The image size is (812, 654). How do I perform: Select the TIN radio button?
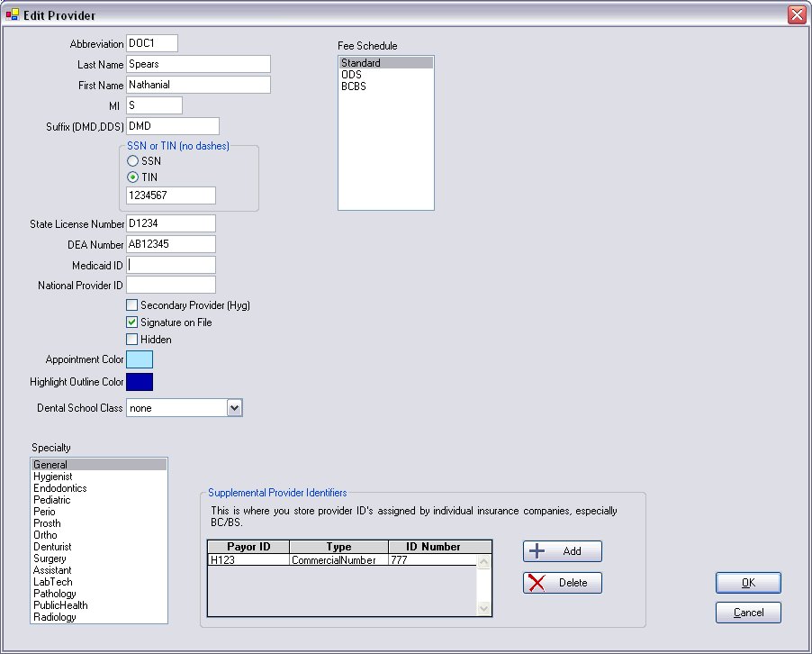pos(132,177)
